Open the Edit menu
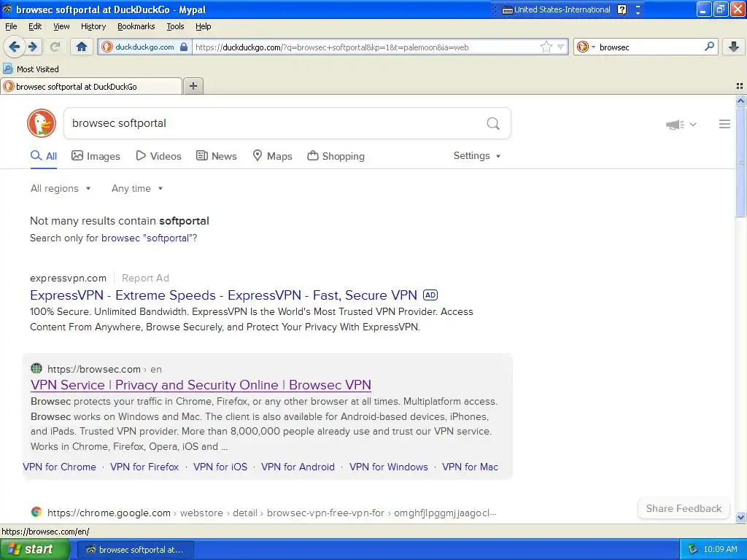 [35, 26]
